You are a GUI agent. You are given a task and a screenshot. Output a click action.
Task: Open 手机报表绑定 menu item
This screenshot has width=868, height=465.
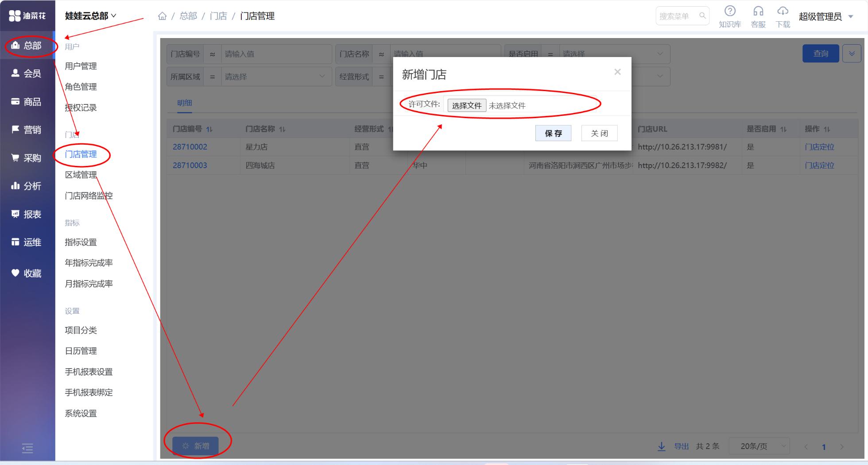[x=89, y=392]
